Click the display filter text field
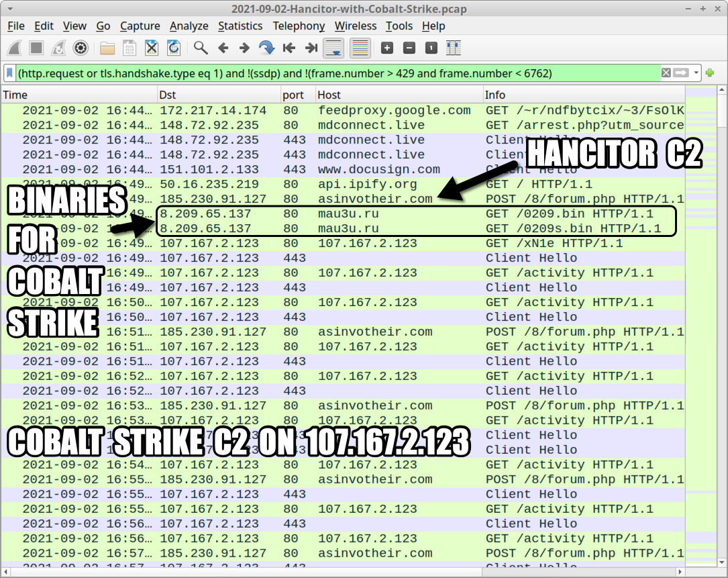Viewport: 728px width, 578px height. click(x=338, y=73)
